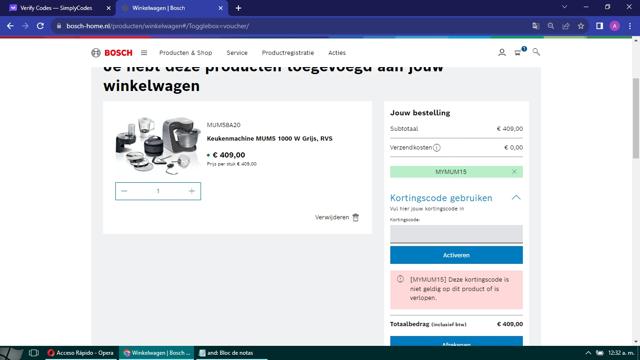Image resolution: width=640 pixels, height=360 pixels.
Task: Open the shopping cart icon in header
Action: 518,52
